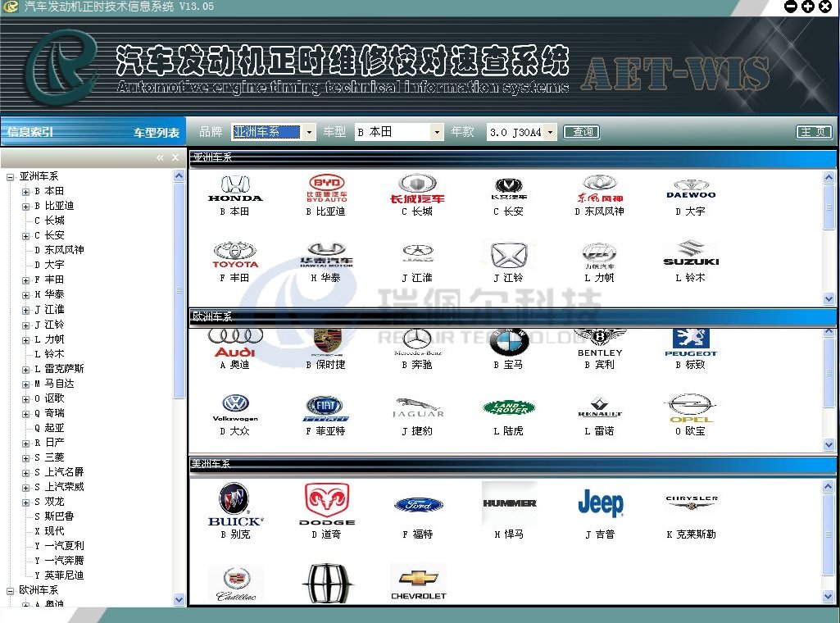Open the 品牌 dropdown showing 亚洲车系
Image resolution: width=840 pixels, height=623 pixels.
[x=309, y=132]
